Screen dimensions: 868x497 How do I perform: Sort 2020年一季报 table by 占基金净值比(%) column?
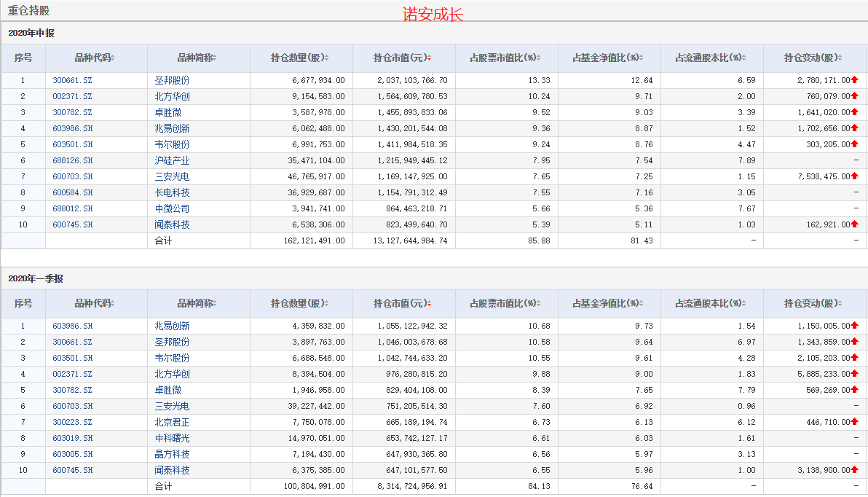608,303
